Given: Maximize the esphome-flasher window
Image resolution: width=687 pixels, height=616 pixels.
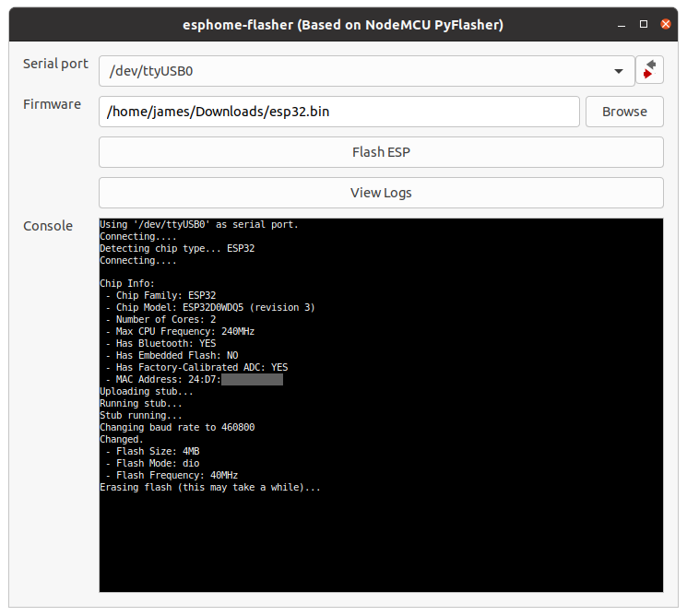Looking at the screenshot, I should [x=643, y=24].
